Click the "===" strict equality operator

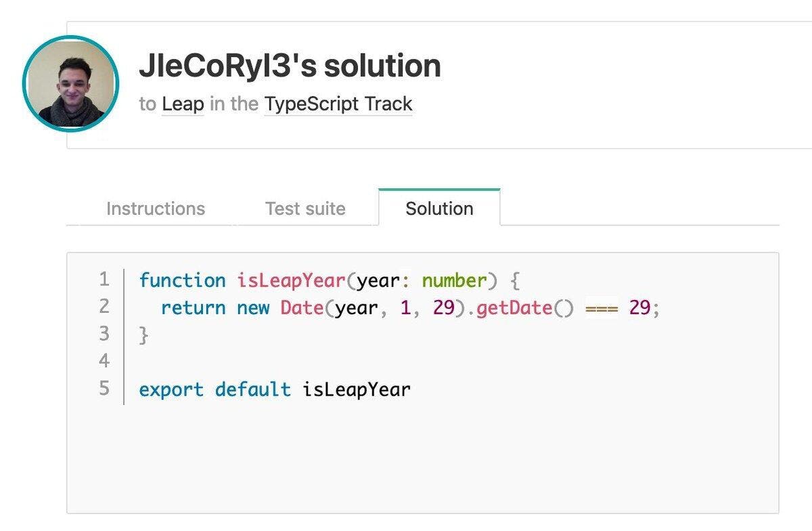(602, 308)
